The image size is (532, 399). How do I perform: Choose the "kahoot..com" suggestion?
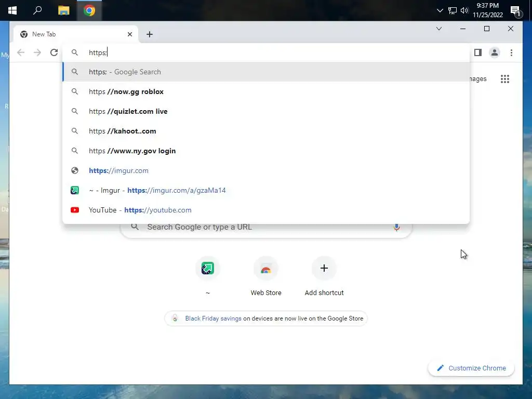[x=267, y=131]
